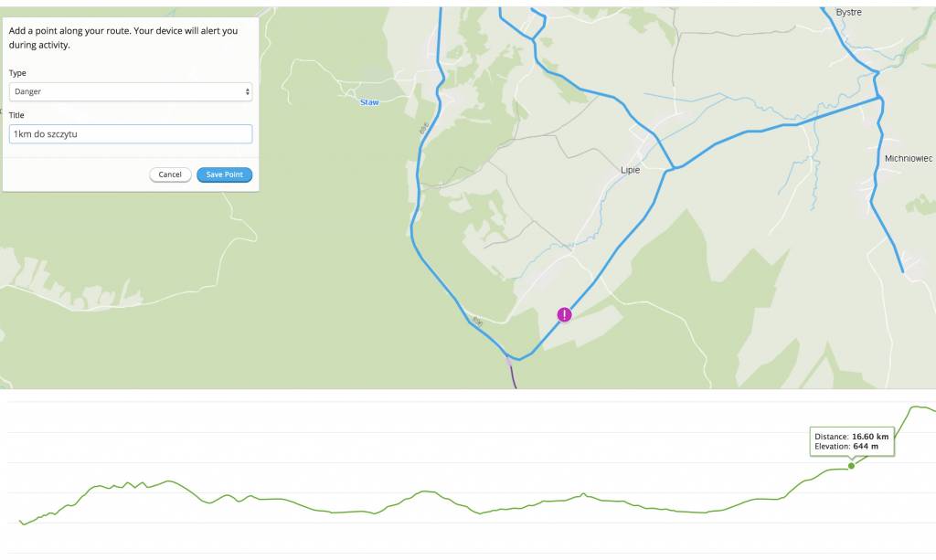Click the Bystre label on the map
The width and height of the screenshot is (936, 560).
tap(849, 13)
